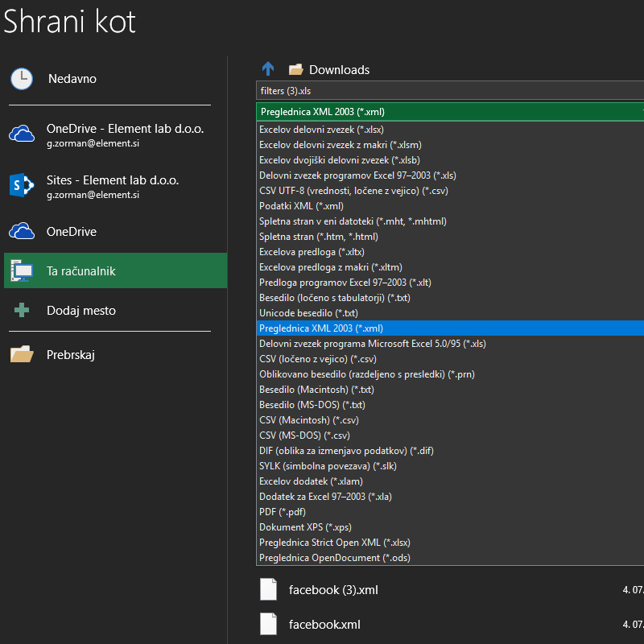Screen dimensions: 644x644
Task: Click the facebook (3).xml file icon
Action: click(268, 589)
